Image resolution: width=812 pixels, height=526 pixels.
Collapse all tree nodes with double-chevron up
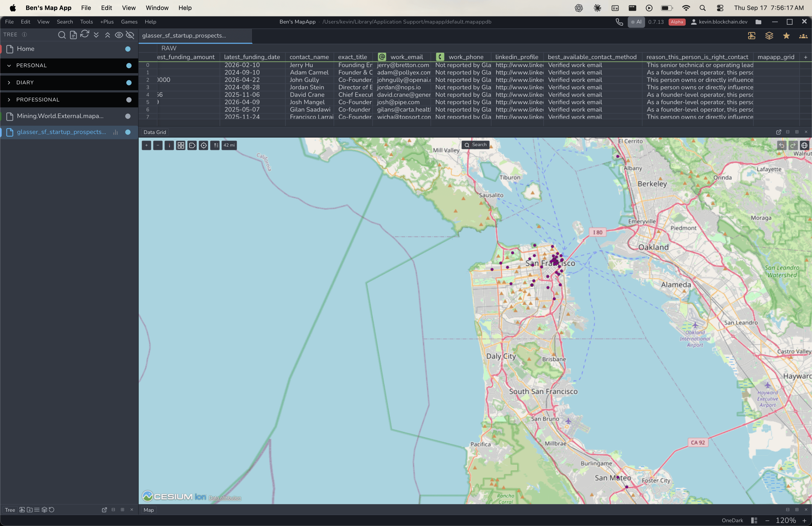[x=108, y=35]
